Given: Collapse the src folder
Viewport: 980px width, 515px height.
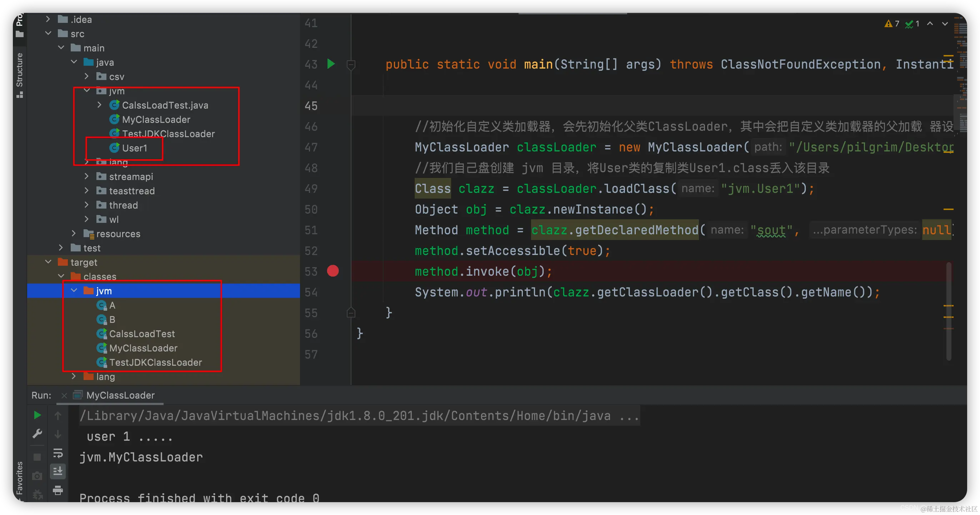Looking at the screenshot, I should tap(48, 34).
